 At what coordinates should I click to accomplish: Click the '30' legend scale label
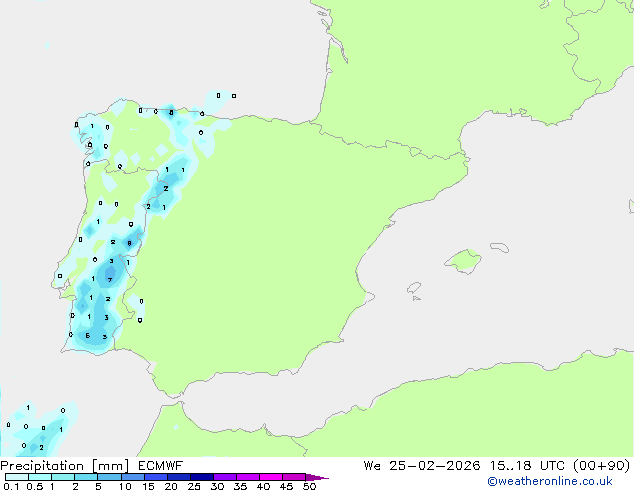tap(217, 486)
